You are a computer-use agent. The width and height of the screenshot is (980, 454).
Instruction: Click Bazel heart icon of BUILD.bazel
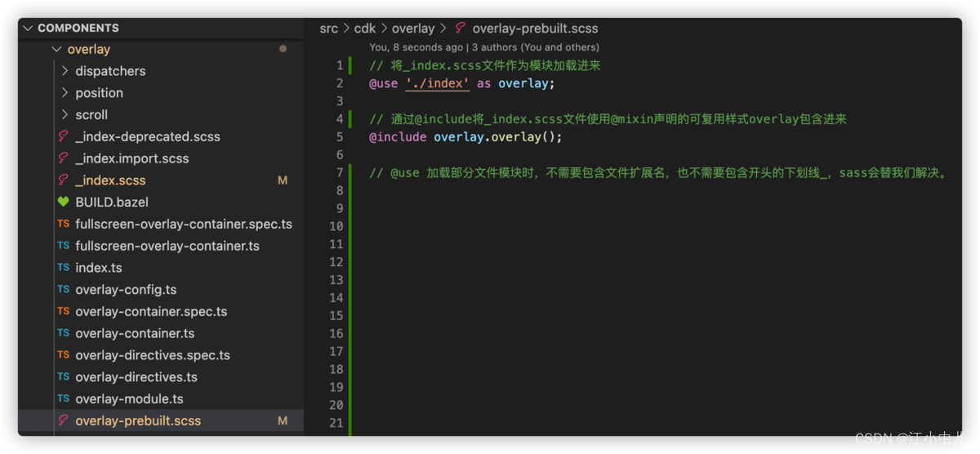[63, 202]
